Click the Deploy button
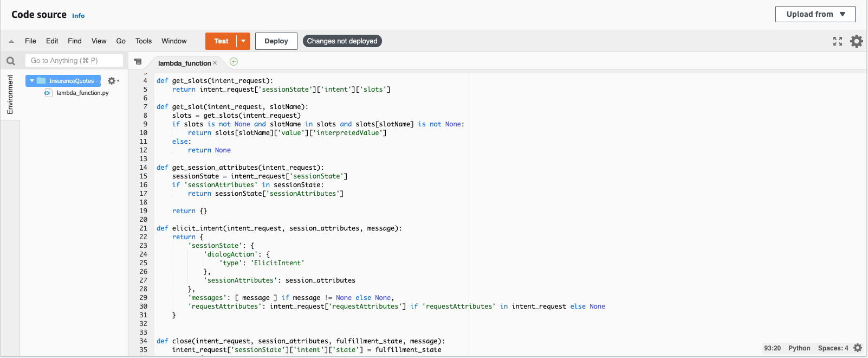 (276, 41)
